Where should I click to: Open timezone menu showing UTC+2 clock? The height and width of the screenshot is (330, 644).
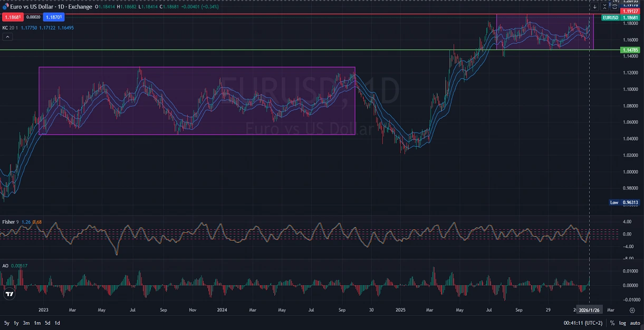point(583,323)
